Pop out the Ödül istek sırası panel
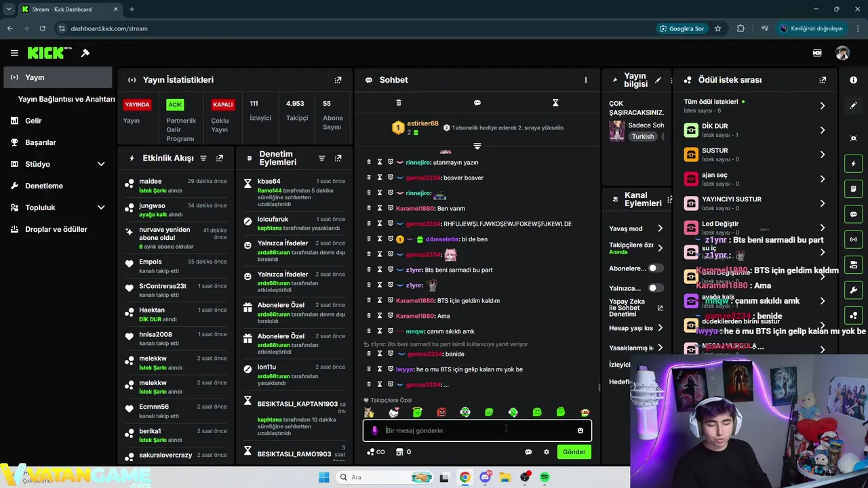This screenshot has height=488, width=868. pyautogui.click(x=823, y=80)
